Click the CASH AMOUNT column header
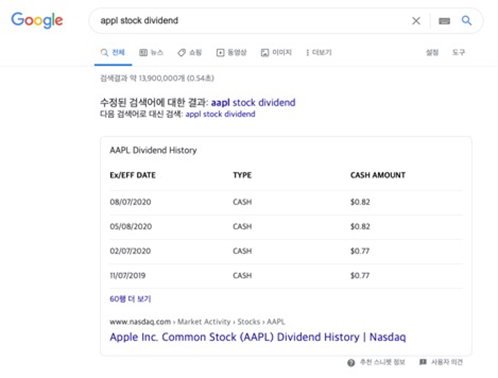 (x=378, y=175)
